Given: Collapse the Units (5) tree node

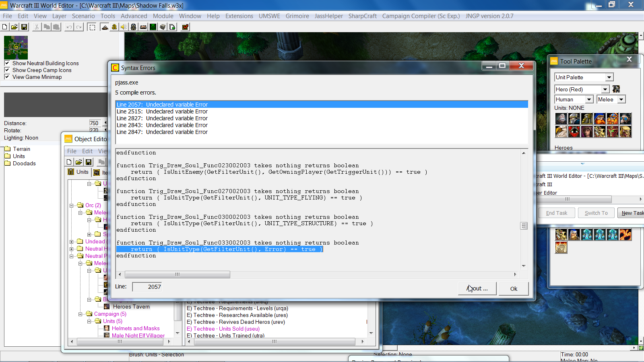Looking at the screenshot, I should [x=89, y=321].
